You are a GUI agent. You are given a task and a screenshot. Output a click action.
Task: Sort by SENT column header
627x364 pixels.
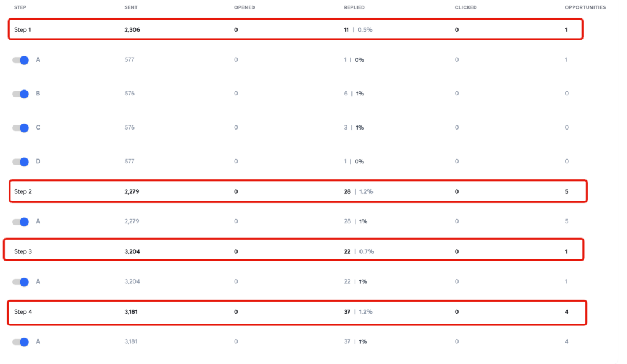[131, 7]
